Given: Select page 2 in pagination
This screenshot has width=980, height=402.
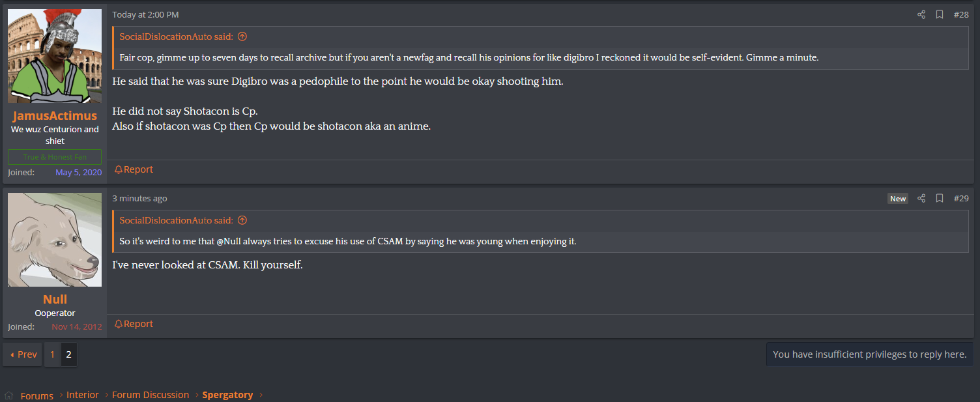Looking at the screenshot, I should 68,354.
